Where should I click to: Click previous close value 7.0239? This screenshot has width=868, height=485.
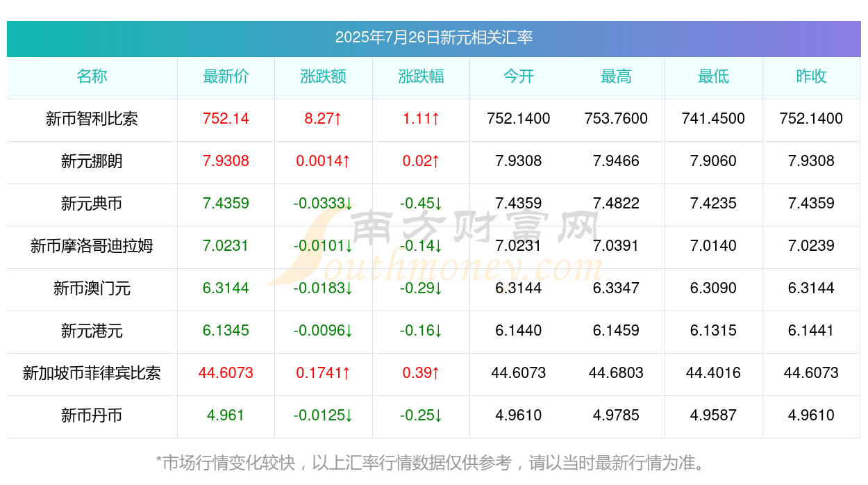click(x=811, y=246)
